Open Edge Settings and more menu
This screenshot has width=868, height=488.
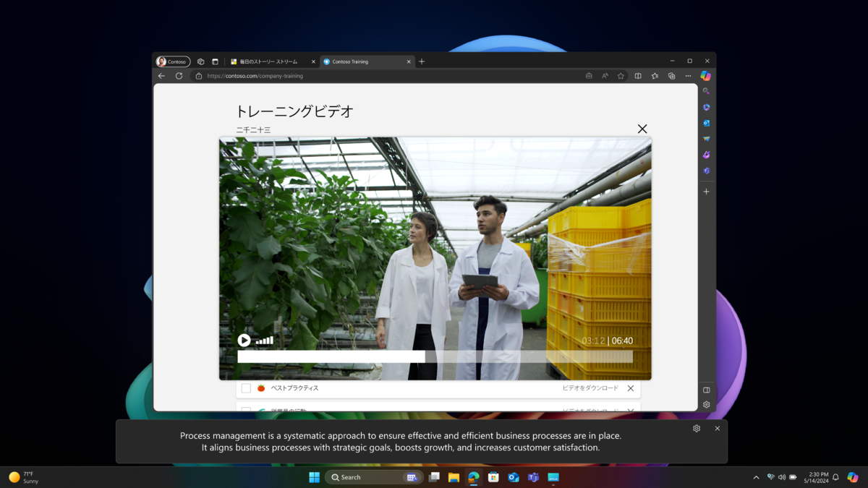tap(688, 76)
